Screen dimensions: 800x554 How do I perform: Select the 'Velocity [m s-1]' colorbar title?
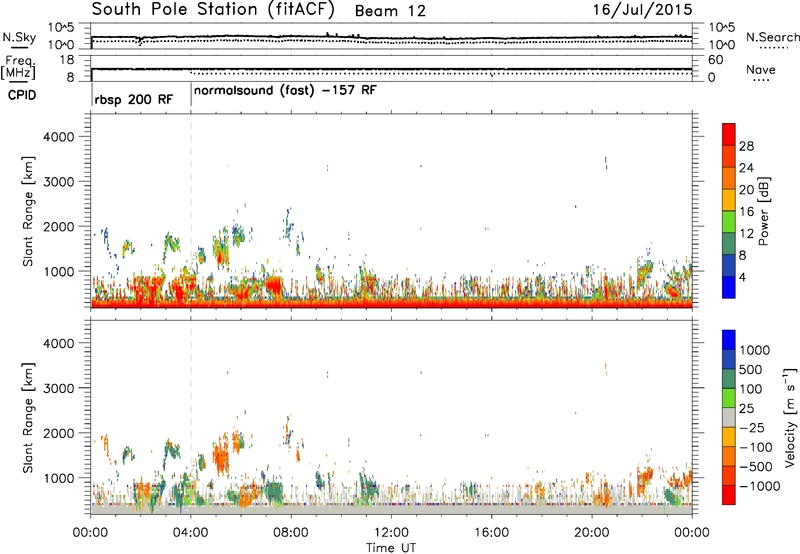[x=790, y=417]
